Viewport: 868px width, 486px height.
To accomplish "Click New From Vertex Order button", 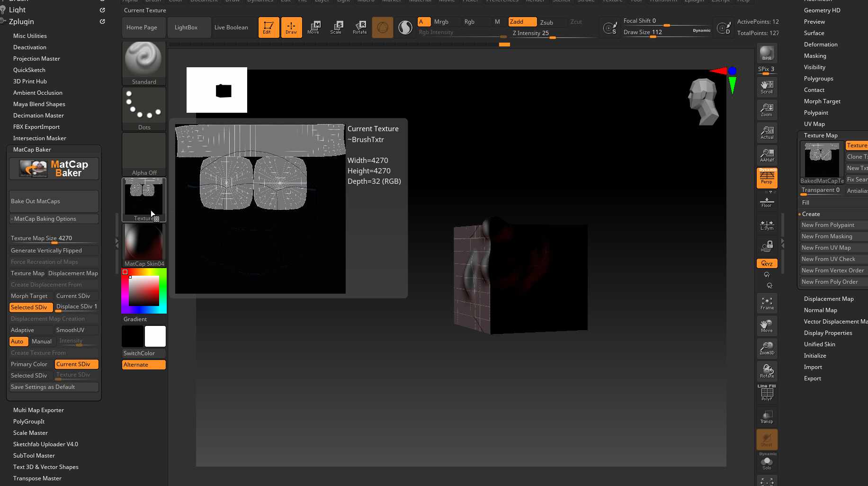I will tap(833, 270).
